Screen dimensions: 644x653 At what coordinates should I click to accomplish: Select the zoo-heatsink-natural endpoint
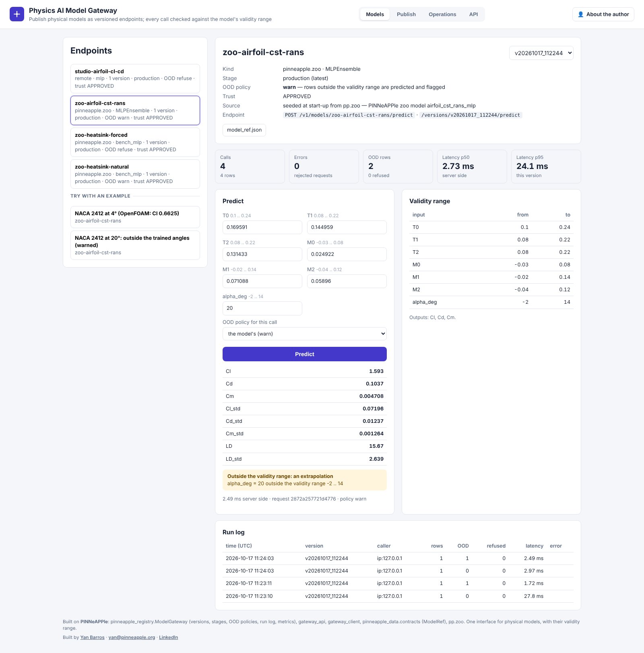click(x=135, y=174)
